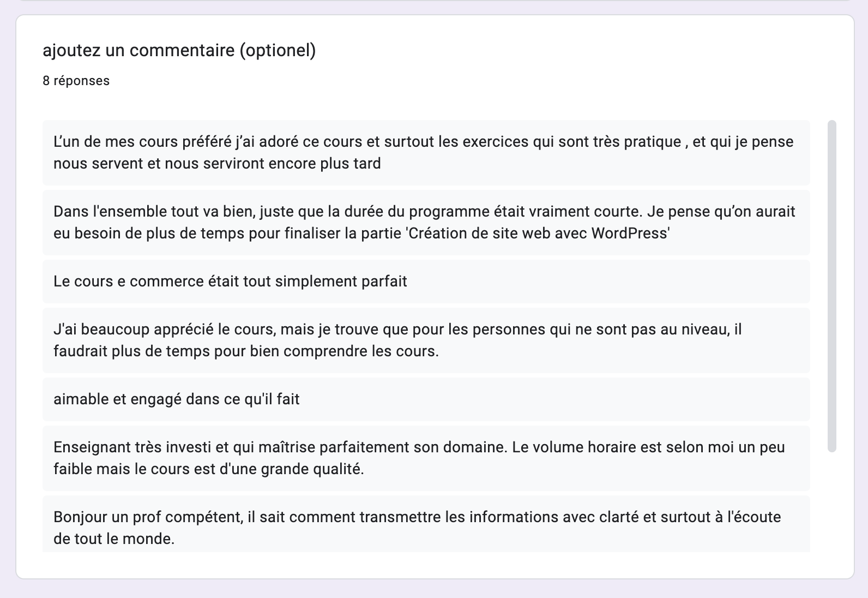
Task: Click the line starting 'eu besoin de plus de temps'
Action: [x=361, y=234]
